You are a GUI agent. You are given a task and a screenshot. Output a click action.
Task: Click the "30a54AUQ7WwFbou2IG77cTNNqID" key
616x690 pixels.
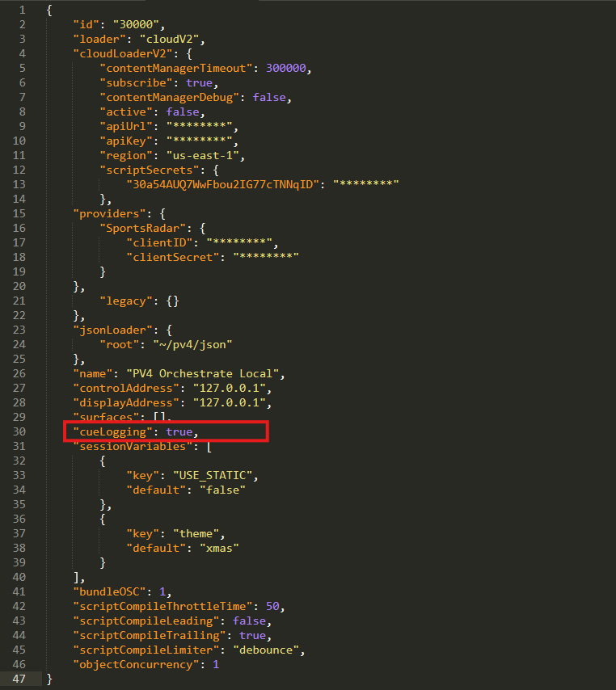[222, 184]
